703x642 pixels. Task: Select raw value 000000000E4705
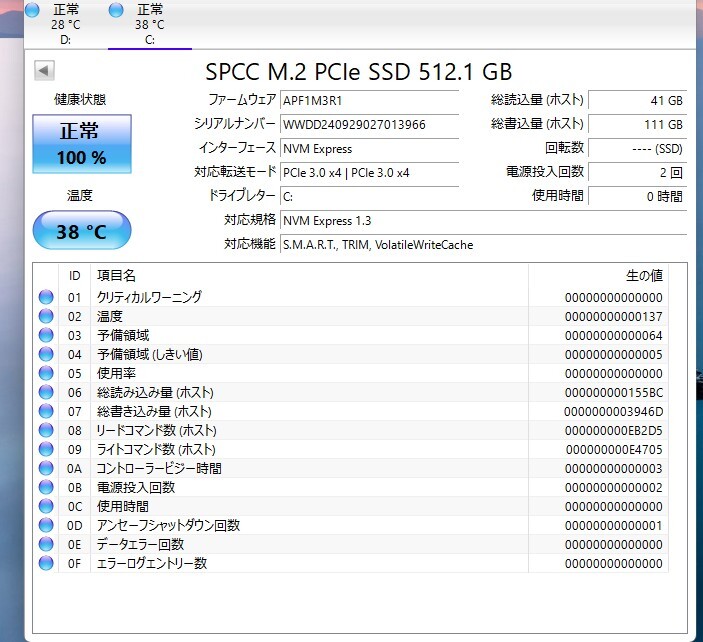point(614,450)
